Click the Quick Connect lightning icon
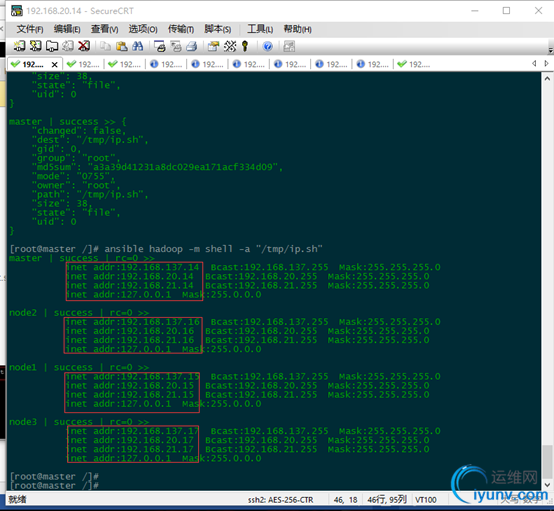554x511 pixels. 35,46
